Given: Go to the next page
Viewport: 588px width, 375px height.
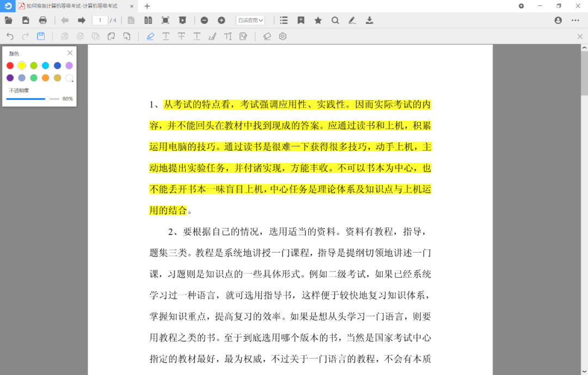Looking at the screenshot, I should tap(81, 20).
